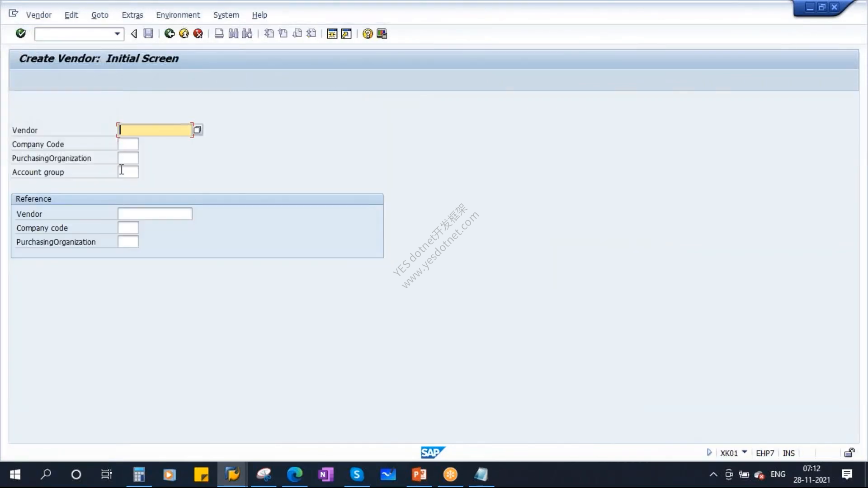The height and width of the screenshot is (488, 868).
Task: Click the green Enter checkmark icon
Action: [21, 33]
